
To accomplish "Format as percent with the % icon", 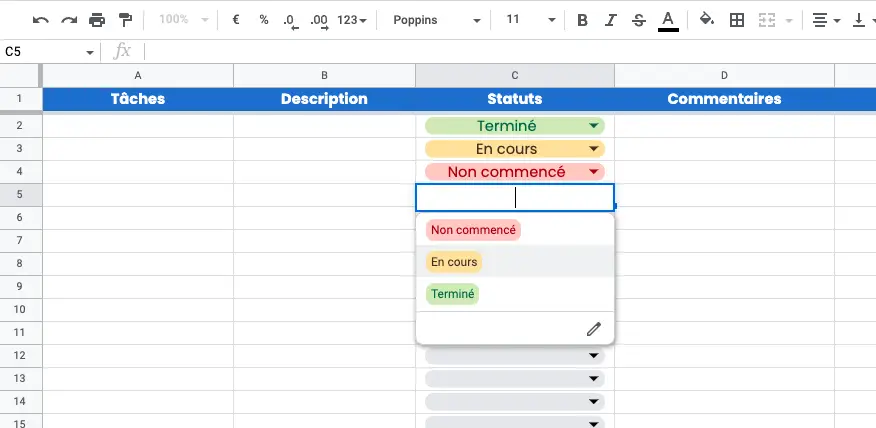I will (x=264, y=20).
